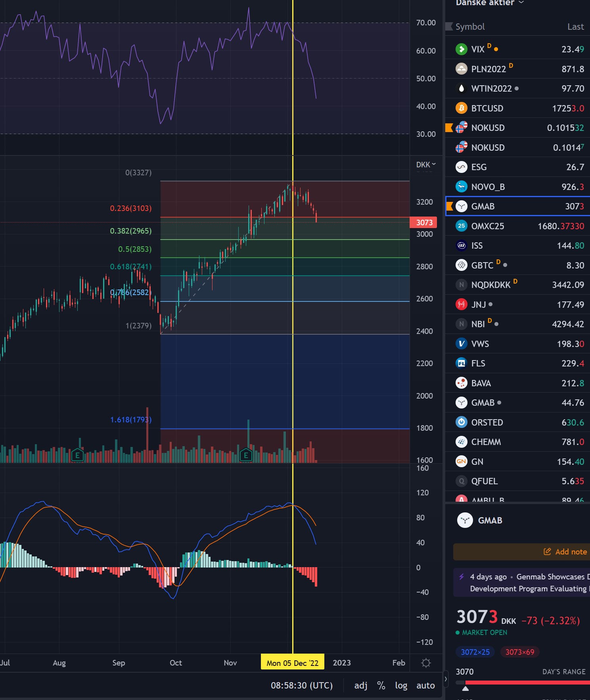590x700 pixels.
Task: Select the BAVA logo icon
Action: 461,383
